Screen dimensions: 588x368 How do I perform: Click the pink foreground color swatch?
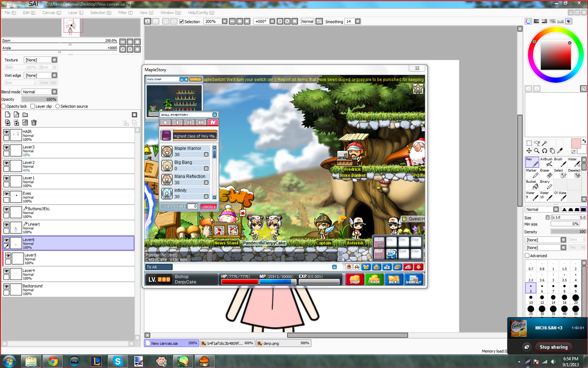[x=575, y=143]
